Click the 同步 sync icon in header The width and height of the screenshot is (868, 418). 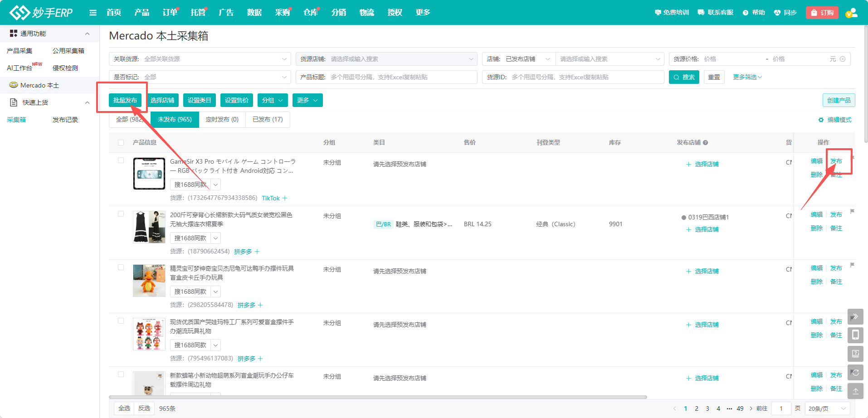[x=777, y=13]
